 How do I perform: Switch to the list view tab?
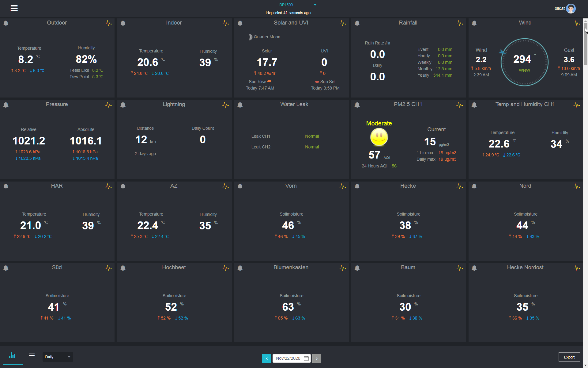[32, 356]
